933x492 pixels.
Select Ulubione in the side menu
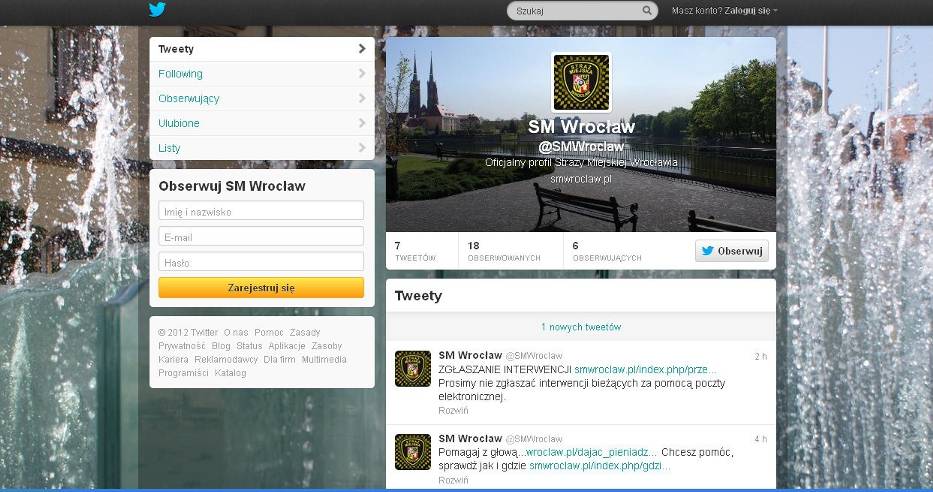262,123
